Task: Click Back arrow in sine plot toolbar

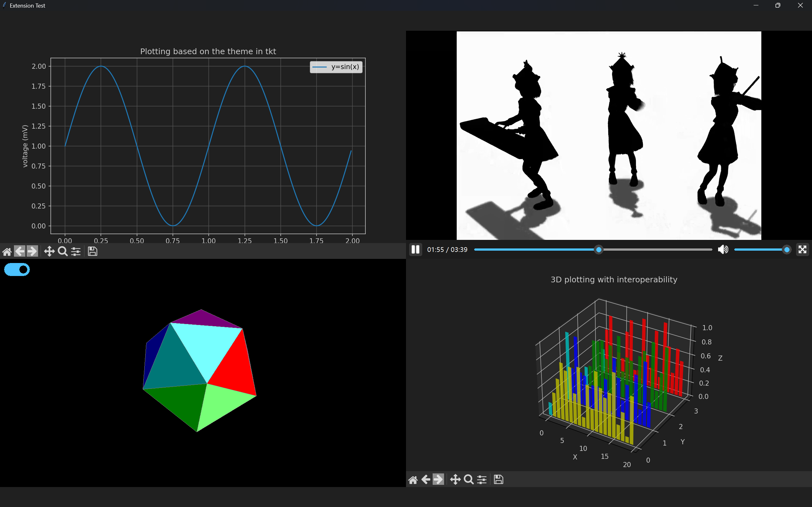Action: coord(20,252)
